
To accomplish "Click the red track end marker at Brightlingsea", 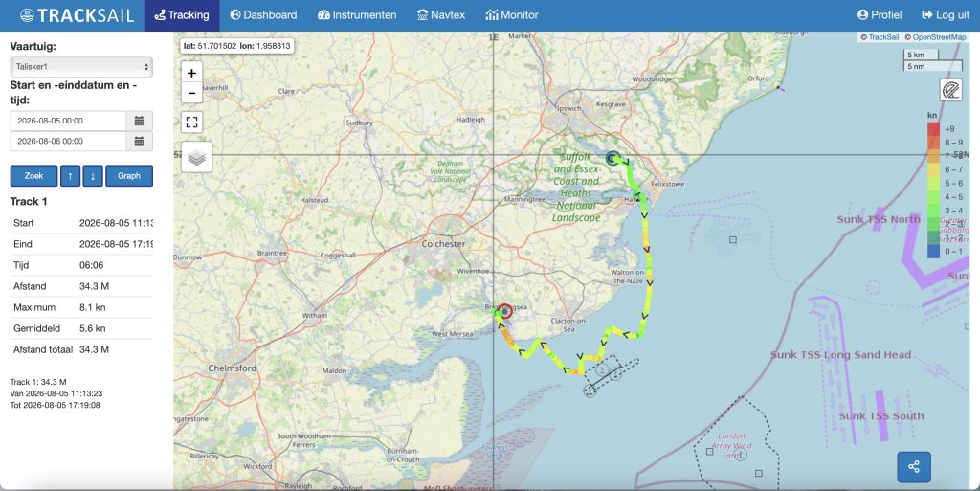I will pyautogui.click(x=505, y=310).
